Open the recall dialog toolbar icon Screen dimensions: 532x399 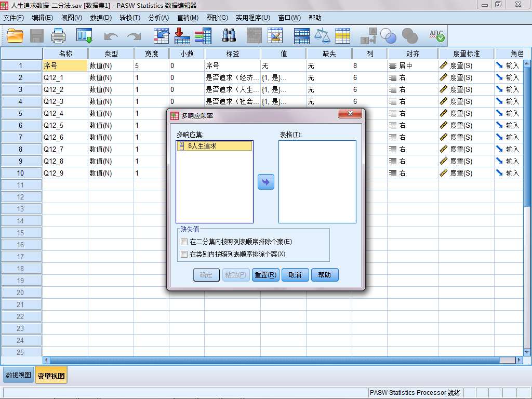click(84, 36)
